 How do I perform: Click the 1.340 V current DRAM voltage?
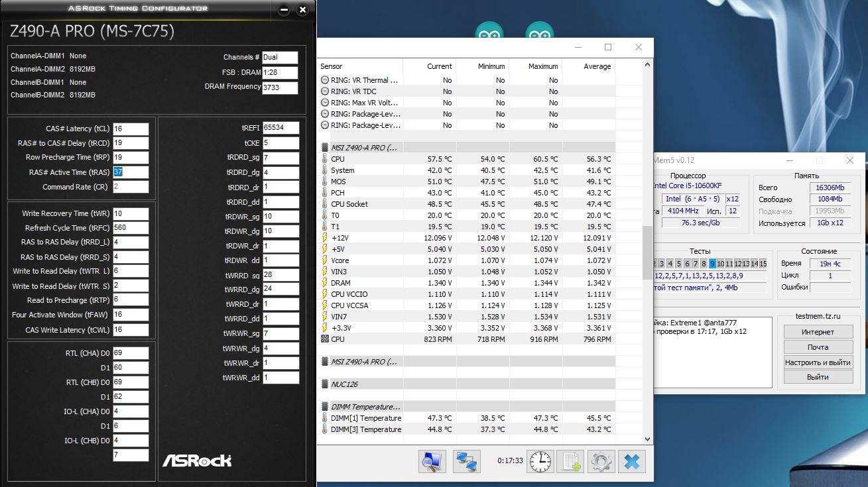[440, 283]
